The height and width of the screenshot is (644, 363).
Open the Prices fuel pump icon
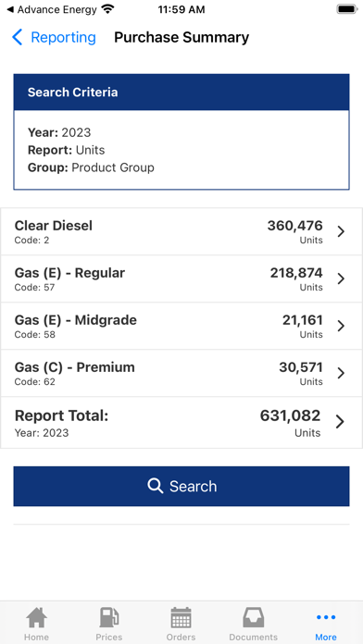pos(109,617)
